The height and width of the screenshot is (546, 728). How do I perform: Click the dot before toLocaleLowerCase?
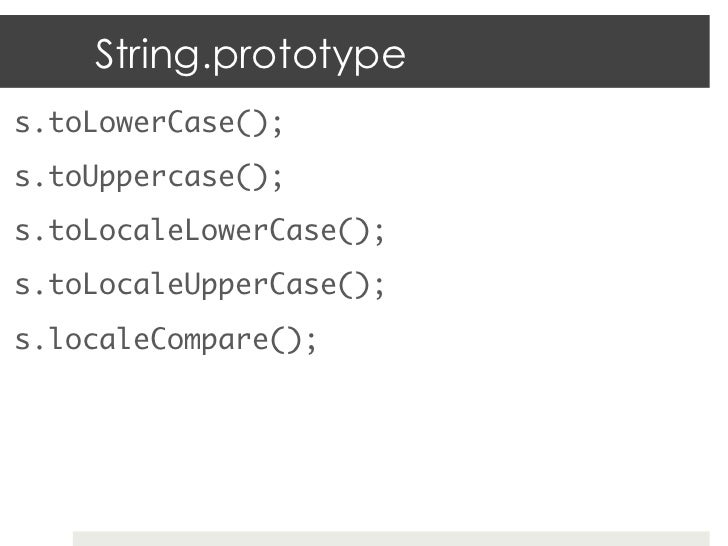pos(39,239)
